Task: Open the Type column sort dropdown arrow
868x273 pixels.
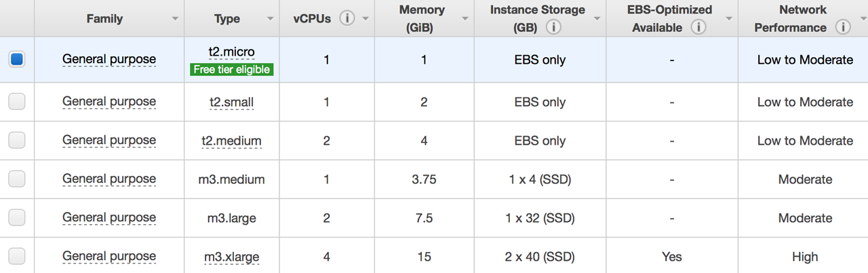Action: coord(271,19)
